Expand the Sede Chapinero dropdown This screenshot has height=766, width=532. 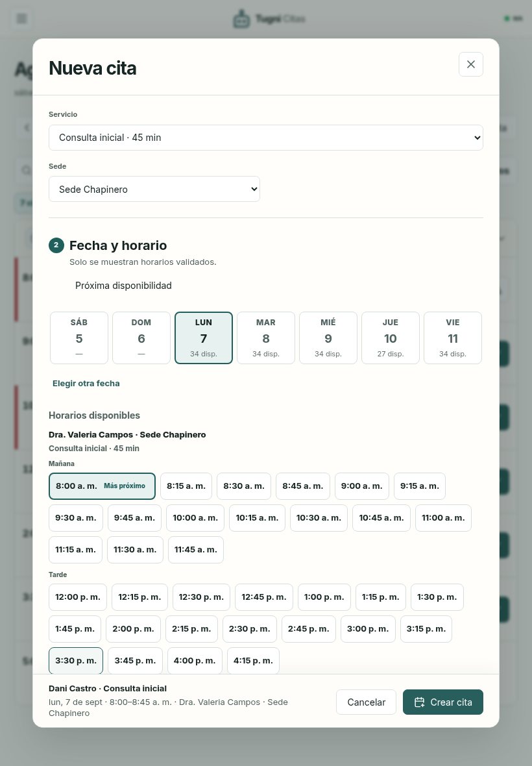(154, 189)
